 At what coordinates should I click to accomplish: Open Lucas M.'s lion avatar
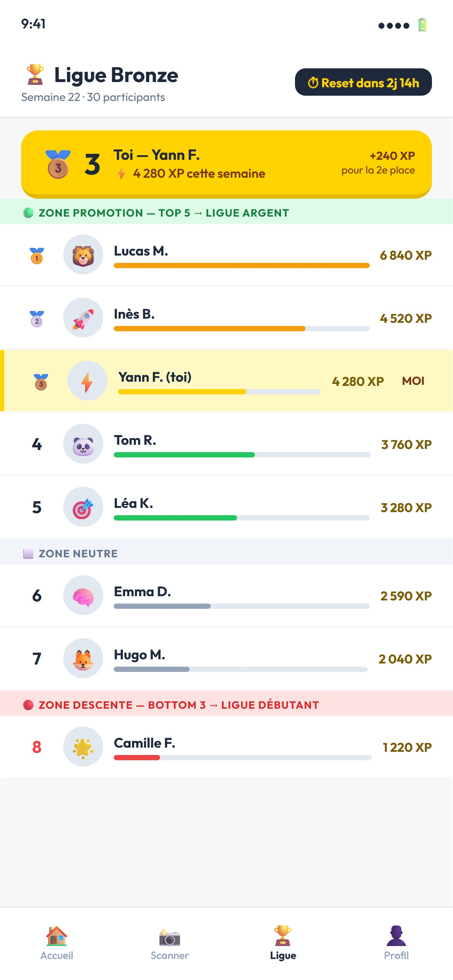83,254
